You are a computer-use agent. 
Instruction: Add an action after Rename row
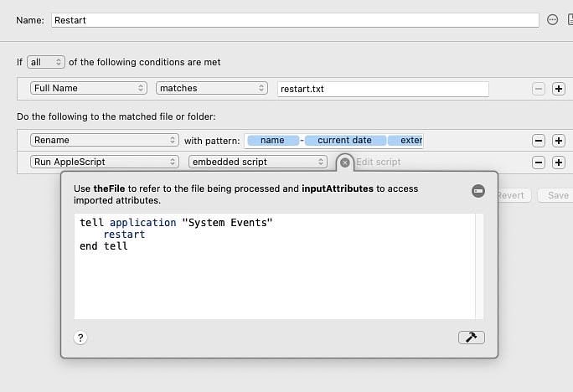pos(559,141)
